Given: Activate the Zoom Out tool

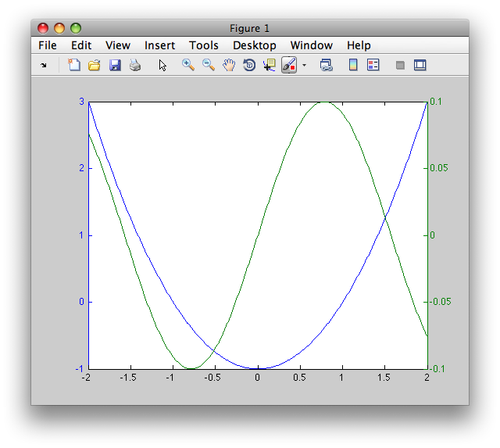Looking at the screenshot, I should [x=209, y=65].
